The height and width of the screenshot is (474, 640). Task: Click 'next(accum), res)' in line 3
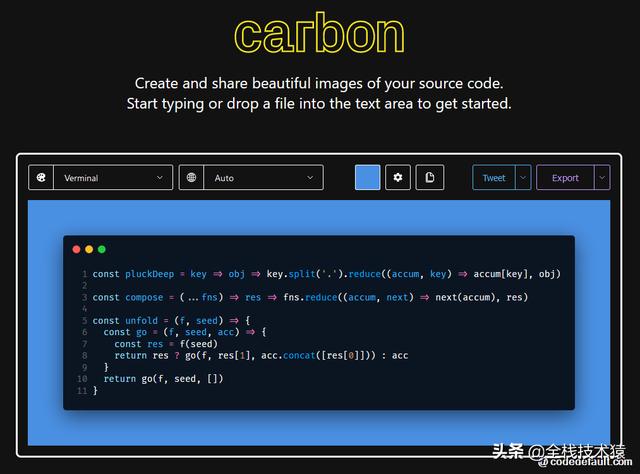point(481,297)
